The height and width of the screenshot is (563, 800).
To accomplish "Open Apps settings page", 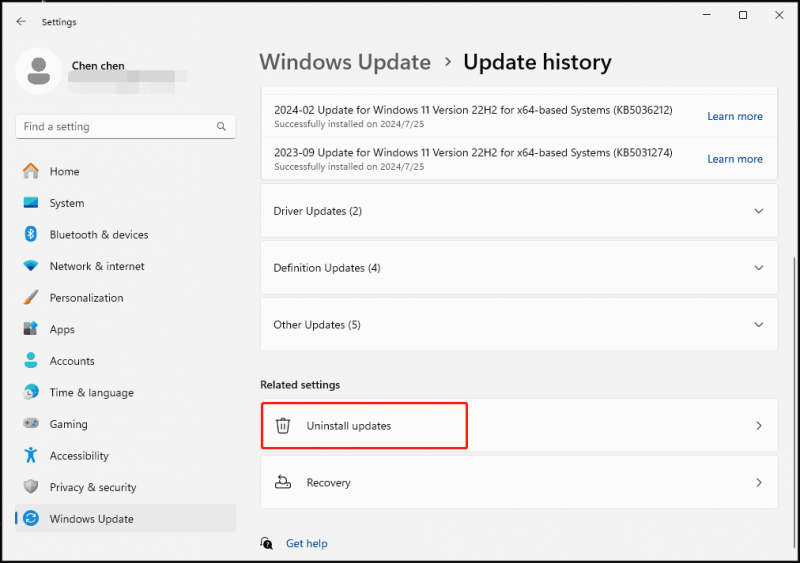I will (x=126, y=329).
